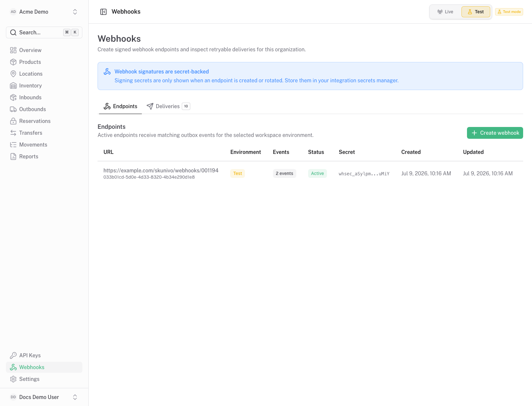Click the Inventory warehouse icon

13,86
